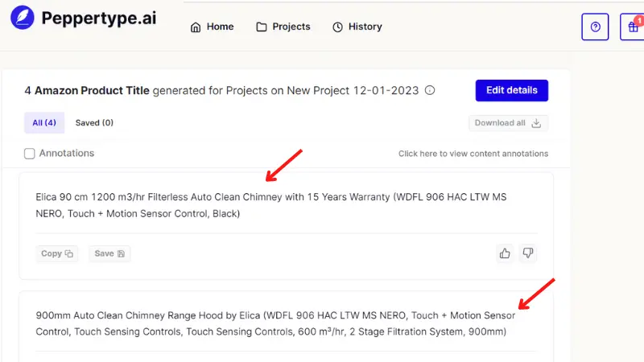Open the gift rewards icon
This screenshot has width=644, height=362.
pos(633,27)
